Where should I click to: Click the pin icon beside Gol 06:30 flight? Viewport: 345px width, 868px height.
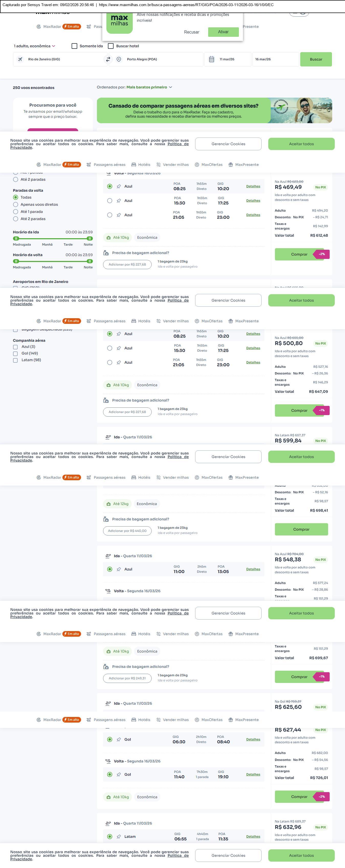pos(119,739)
